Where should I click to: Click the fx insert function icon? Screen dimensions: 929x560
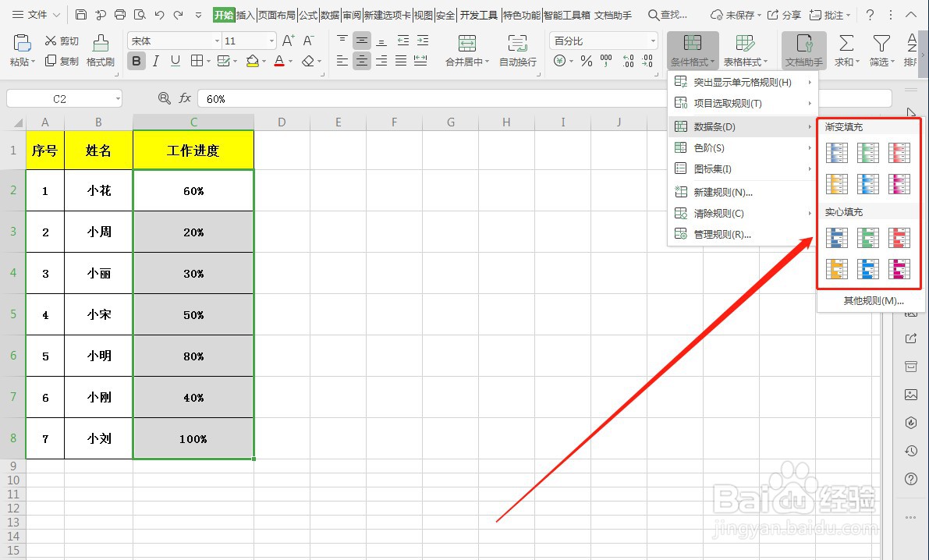click(185, 98)
